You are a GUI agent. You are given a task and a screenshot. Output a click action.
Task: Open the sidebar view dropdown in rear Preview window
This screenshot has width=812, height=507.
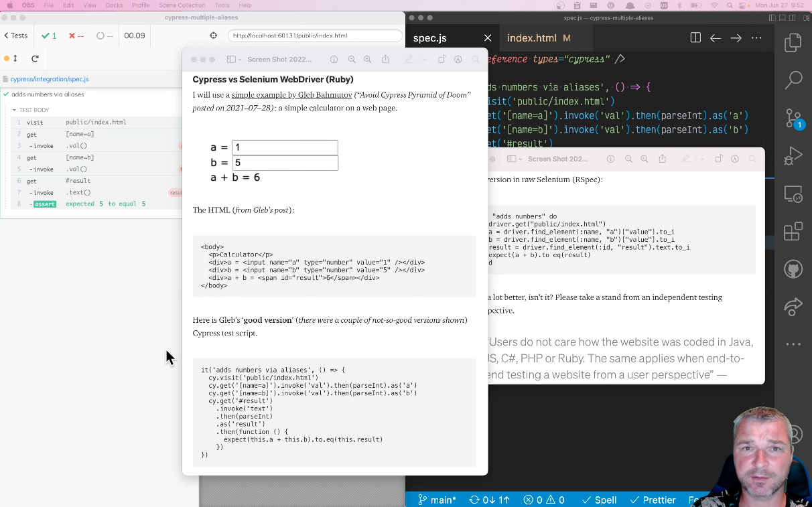(515, 159)
